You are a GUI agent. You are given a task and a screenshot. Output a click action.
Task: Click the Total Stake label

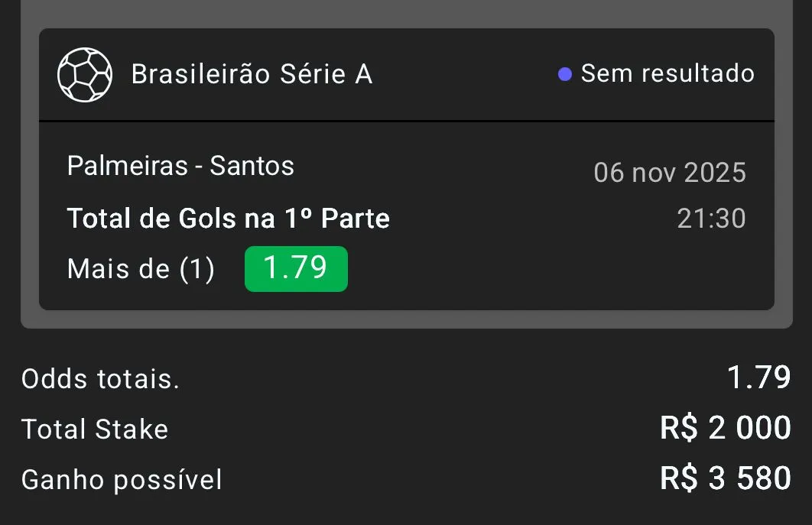[x=95, y=429]
